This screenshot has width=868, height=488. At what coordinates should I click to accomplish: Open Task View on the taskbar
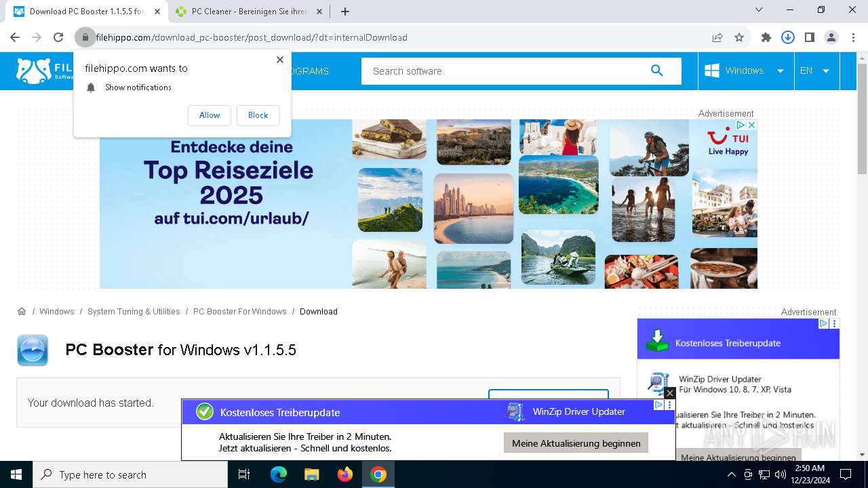click(x=244, y=474)
